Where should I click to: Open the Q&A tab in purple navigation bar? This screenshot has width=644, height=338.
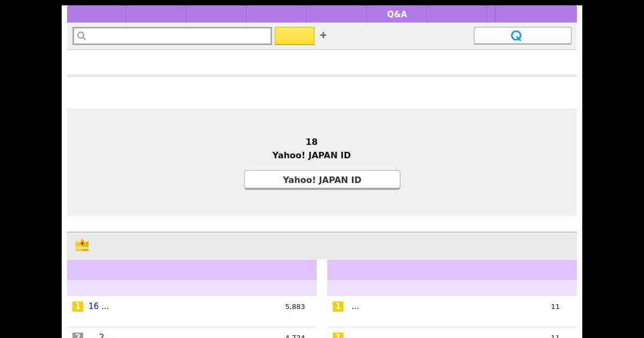pos(397,14)
